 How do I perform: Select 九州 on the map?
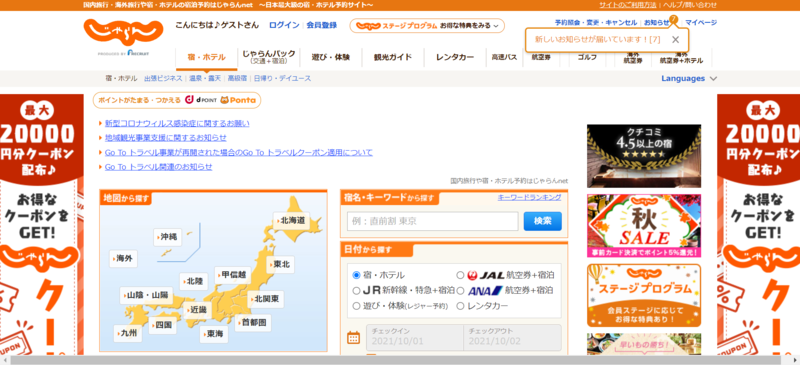[x=128, y=333]
